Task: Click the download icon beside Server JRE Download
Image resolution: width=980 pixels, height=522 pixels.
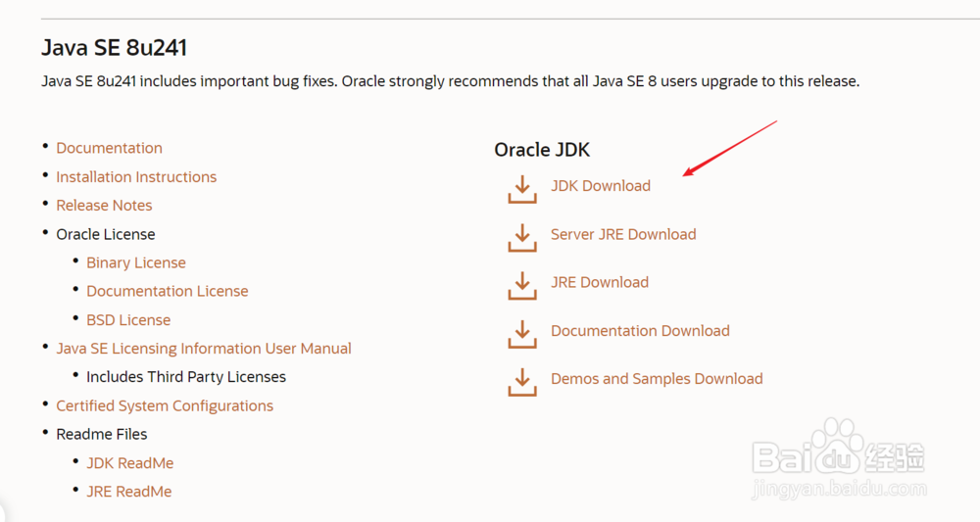Action: pyautogui.click(x=522, y=237)
